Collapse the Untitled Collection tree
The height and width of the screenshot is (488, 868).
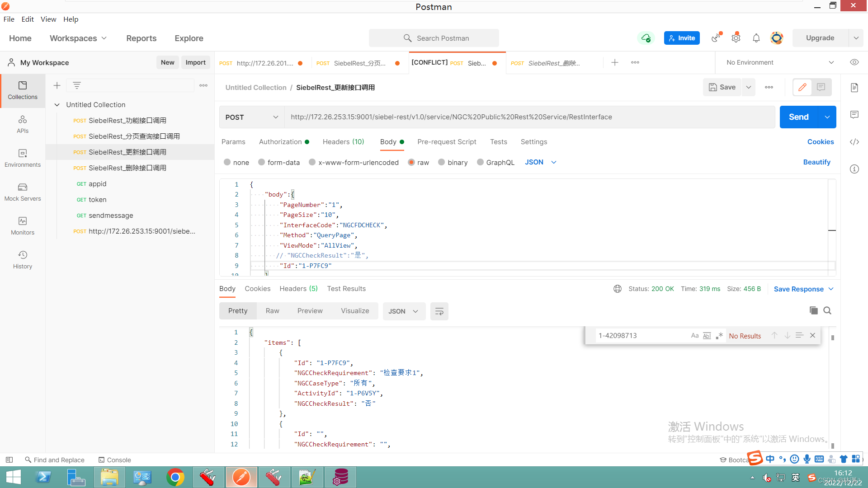click(57, 105)
